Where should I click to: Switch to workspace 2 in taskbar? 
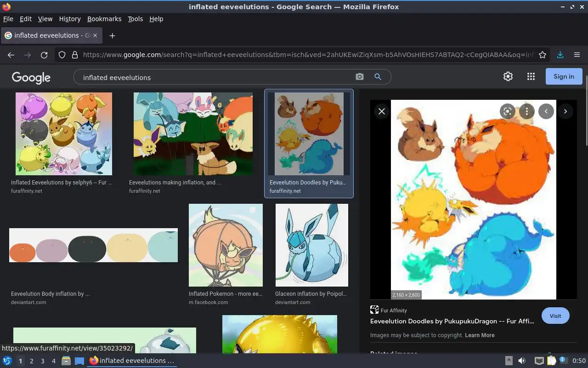[x=32, y=361]
